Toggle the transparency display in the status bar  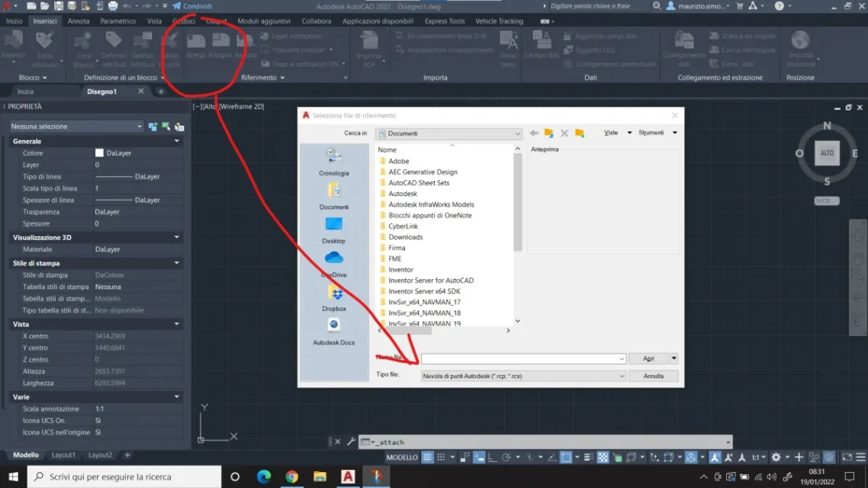(x=603, y=457)
